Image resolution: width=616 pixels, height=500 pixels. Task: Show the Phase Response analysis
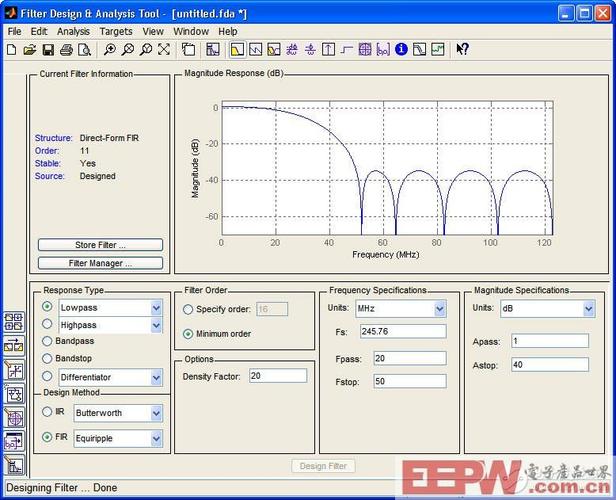pos(255,49)
